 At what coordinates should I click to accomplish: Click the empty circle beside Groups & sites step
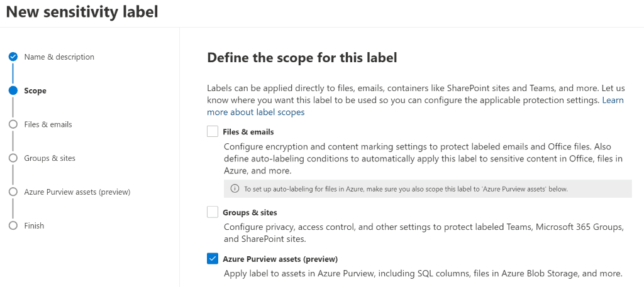(13, 158)
